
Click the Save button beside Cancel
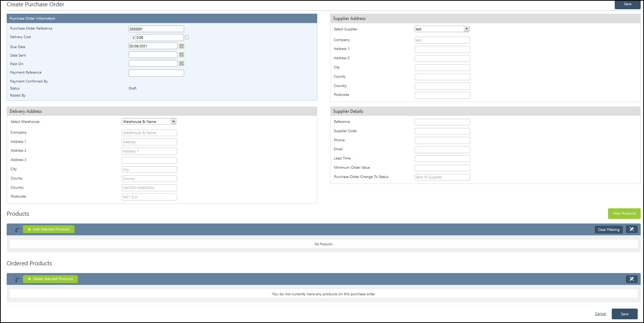coord(625,314)
